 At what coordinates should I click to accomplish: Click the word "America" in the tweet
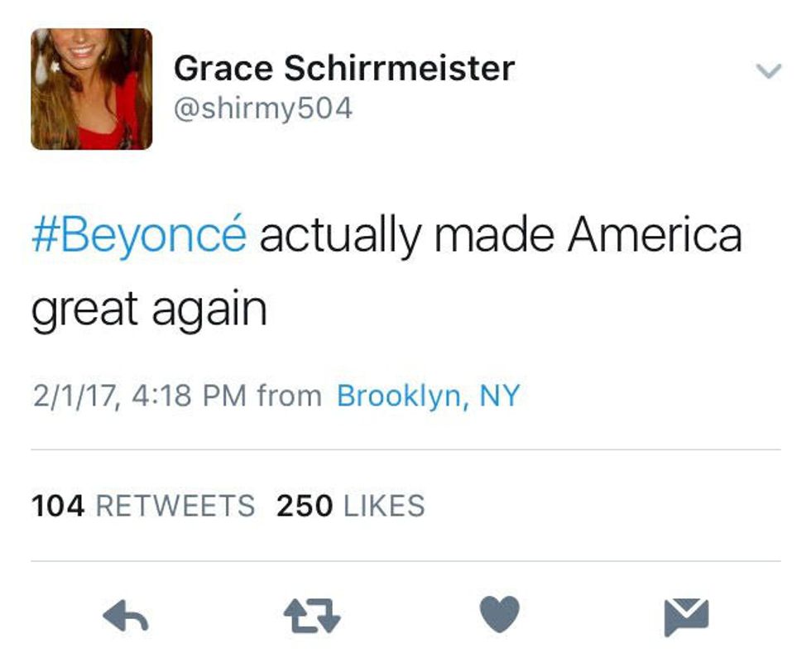(655, 236)
